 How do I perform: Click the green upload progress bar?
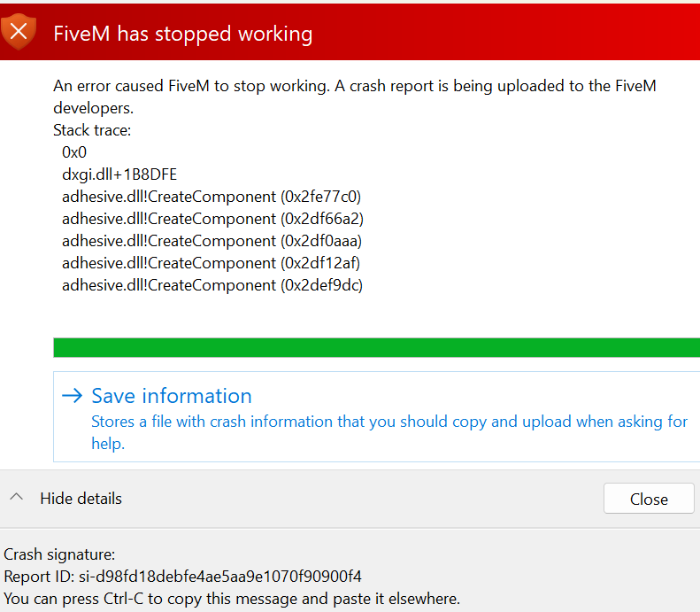[x=376, y=347]
